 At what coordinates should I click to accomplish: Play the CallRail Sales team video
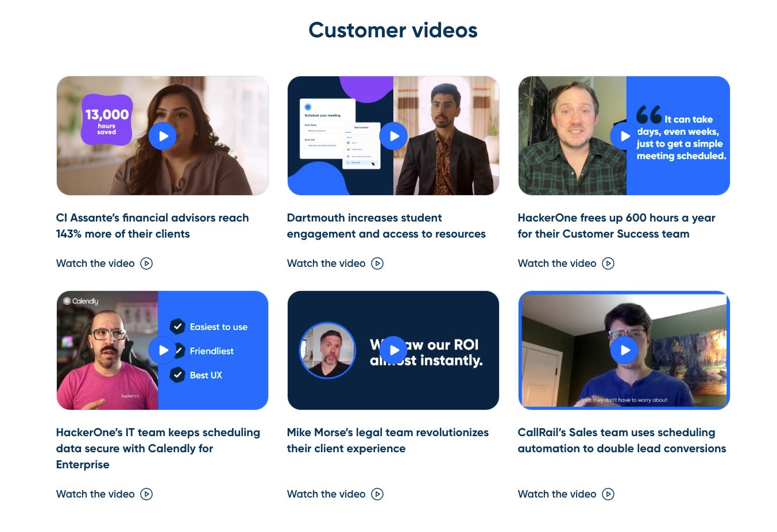coord(624,350)
